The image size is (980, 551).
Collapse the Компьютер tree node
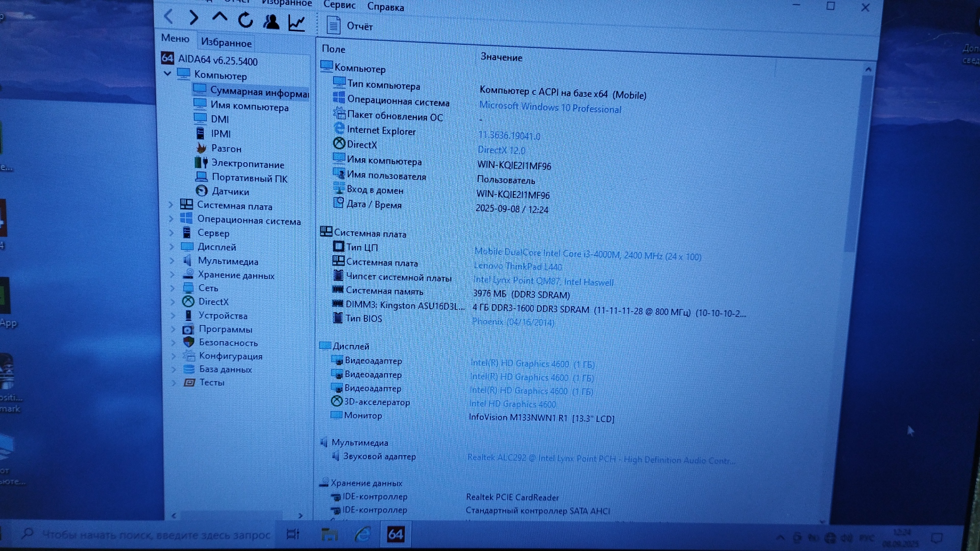coord(167,73)
